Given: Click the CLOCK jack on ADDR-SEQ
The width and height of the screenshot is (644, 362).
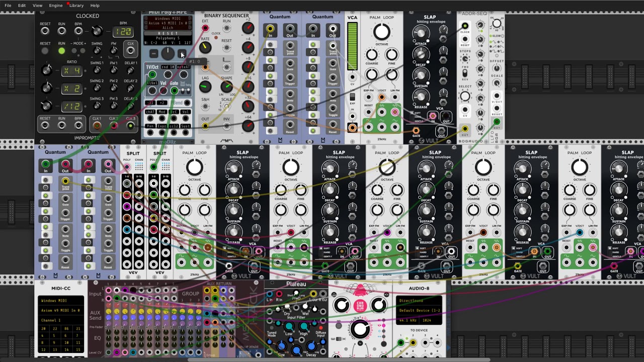Looking at the screenshot, I should (465, 26).
